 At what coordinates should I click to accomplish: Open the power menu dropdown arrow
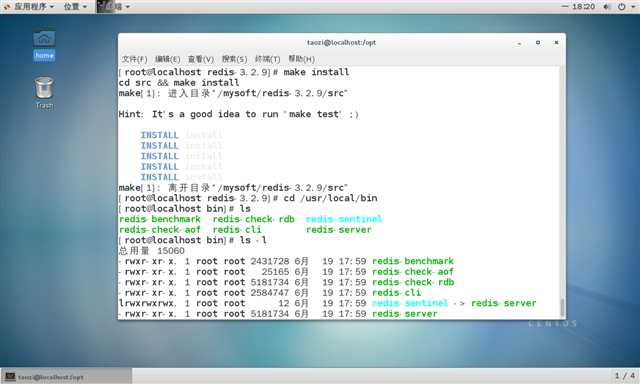[x=632, y=7]
